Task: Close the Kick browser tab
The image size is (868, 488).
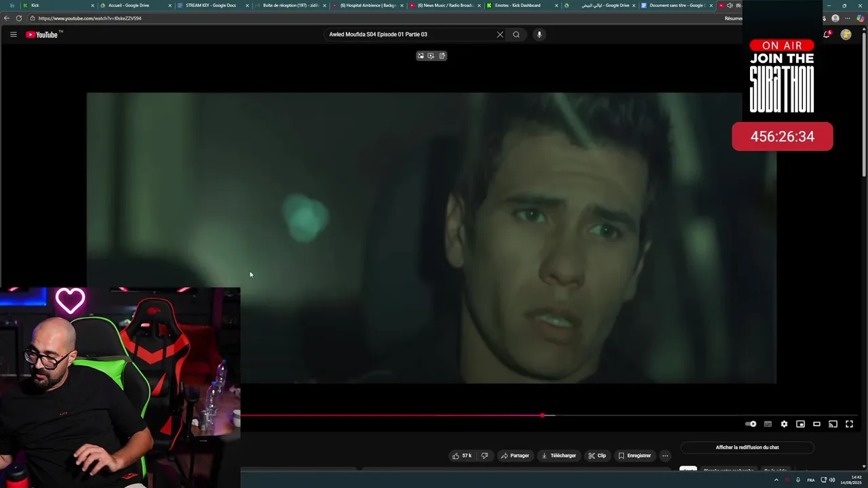Action: click(92, 5)
